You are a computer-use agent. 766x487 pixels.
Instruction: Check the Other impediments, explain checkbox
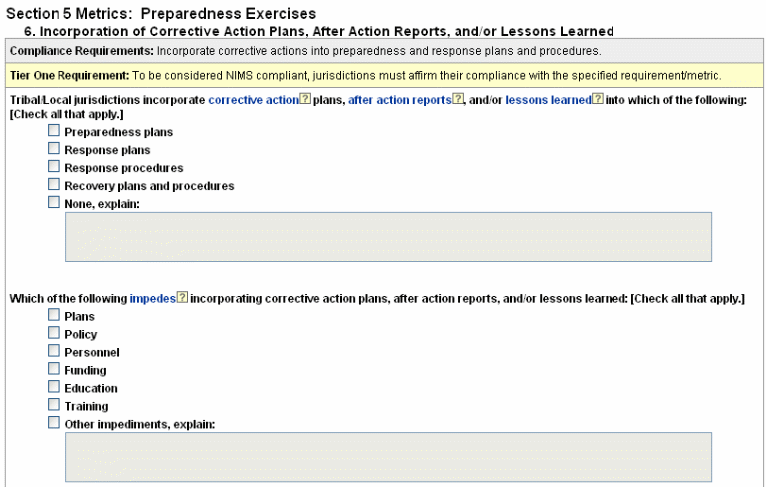coord(54,424)
